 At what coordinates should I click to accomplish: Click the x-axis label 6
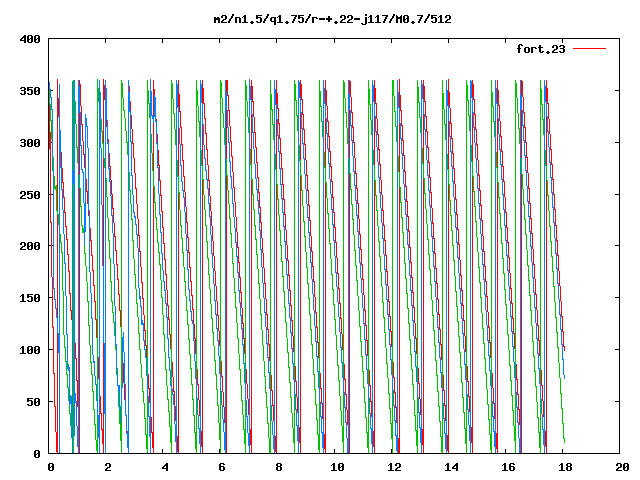pos(222,467)
